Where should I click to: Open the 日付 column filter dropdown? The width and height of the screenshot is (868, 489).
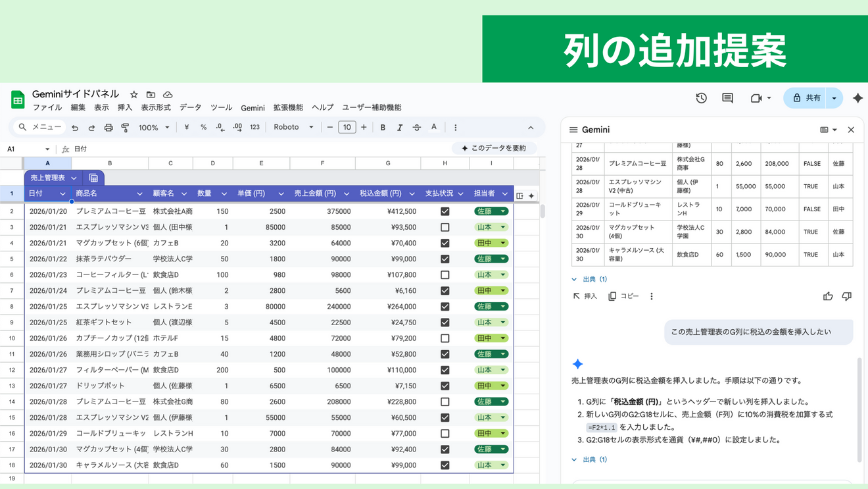click(x=62, y=194)
